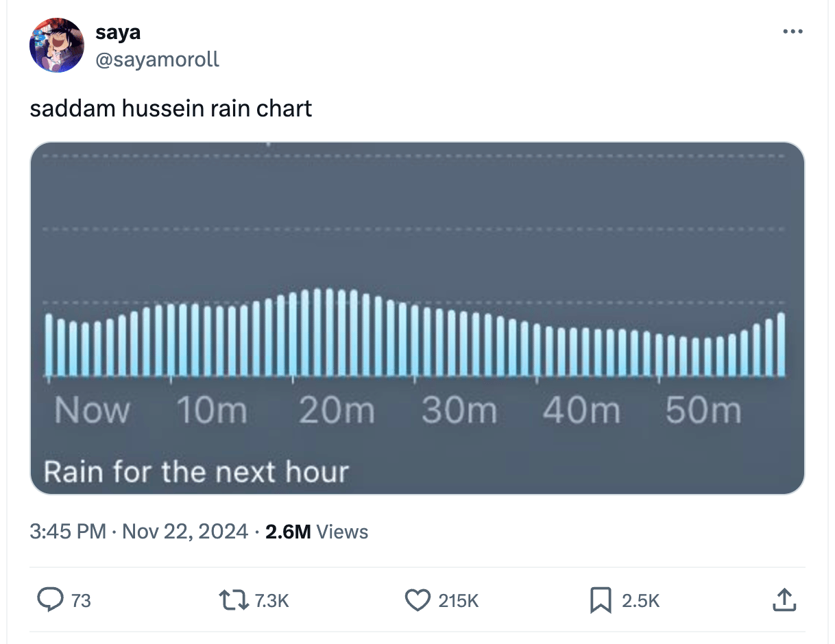
Task: Click the 7.3K repost count
Action: point(271,601)
